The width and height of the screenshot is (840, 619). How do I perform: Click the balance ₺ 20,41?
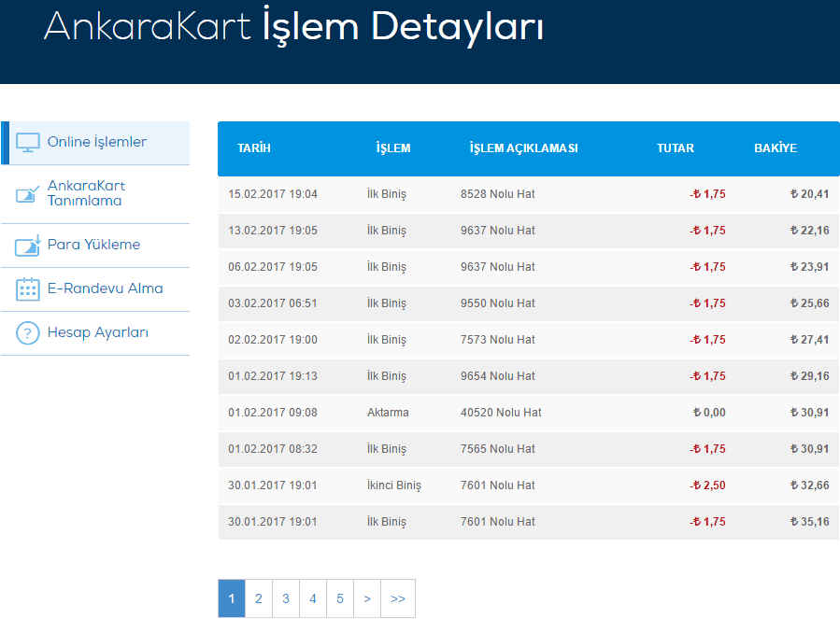coord(809,194)
